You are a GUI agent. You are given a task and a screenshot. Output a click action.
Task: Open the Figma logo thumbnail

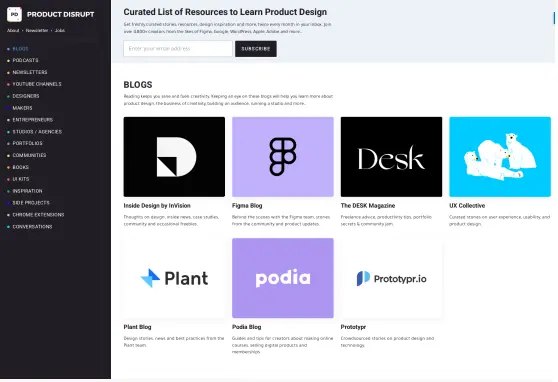click(x=283, y=157)
